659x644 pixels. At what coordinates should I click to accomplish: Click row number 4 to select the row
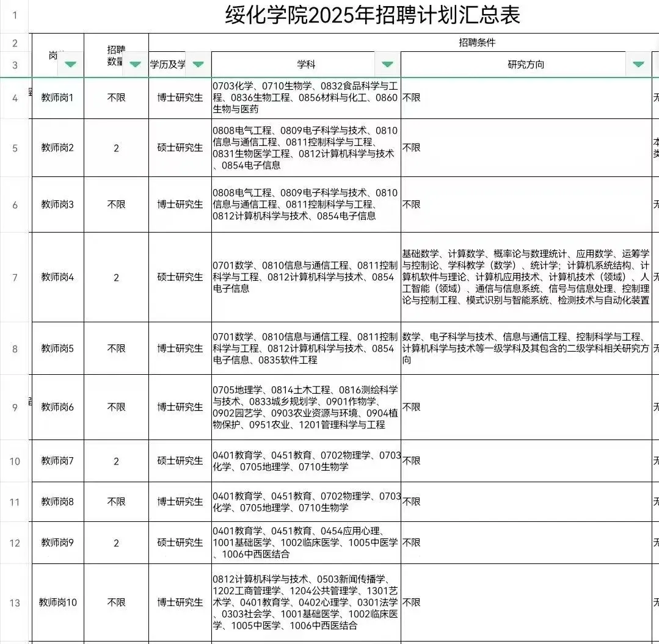tap(15, 98)
